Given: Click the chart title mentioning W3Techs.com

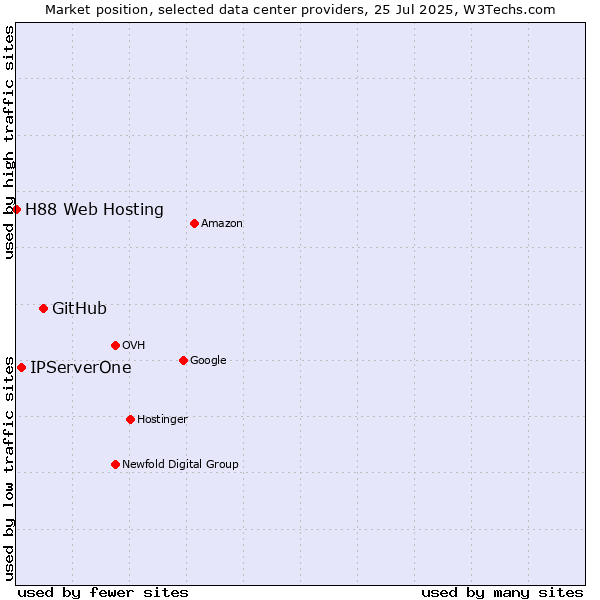Looking at the screenshot, I should [300, 10].
